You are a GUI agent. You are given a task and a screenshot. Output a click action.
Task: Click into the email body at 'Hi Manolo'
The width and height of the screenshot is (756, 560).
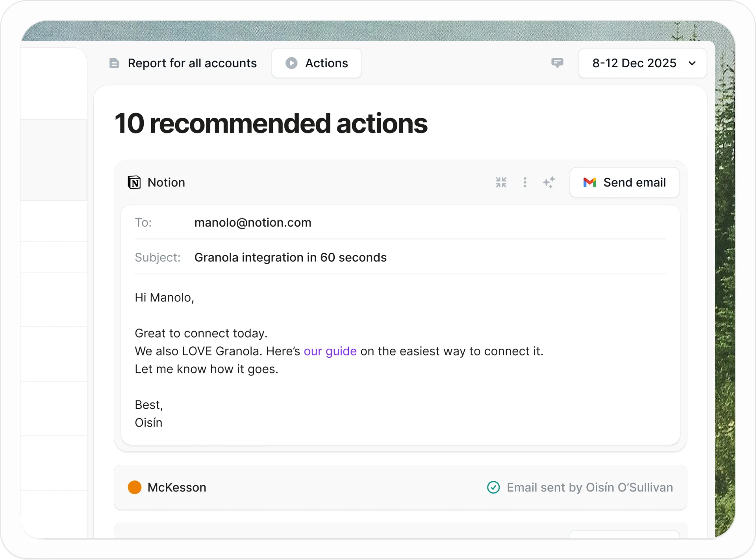(x=165, y=298)
